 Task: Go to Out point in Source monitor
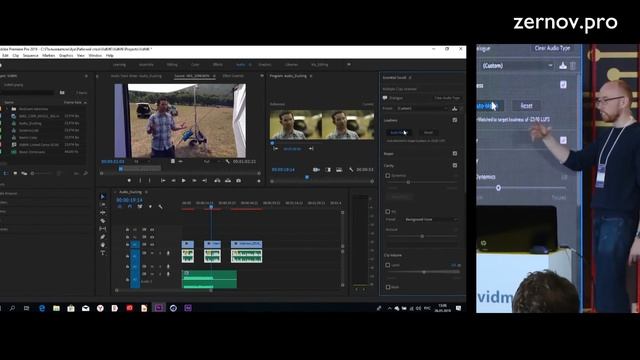[204, 180]
